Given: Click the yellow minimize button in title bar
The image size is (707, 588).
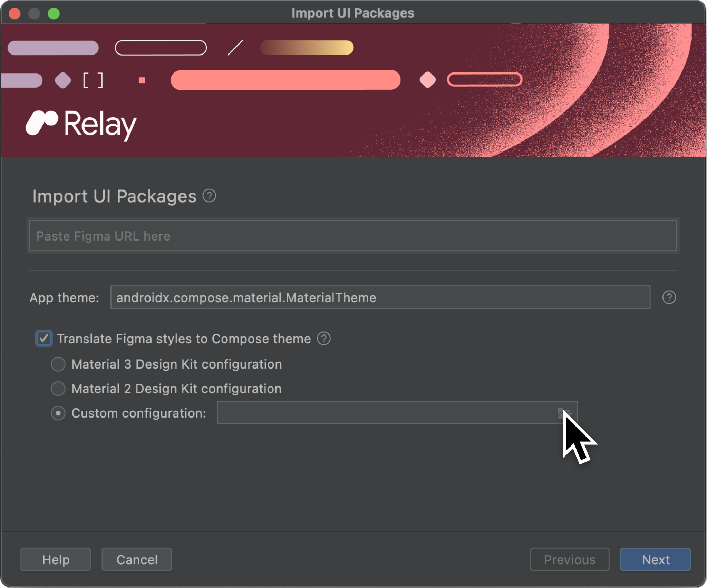Looking at the screenshot, I should pyautogui.click(x=34, y=12).
